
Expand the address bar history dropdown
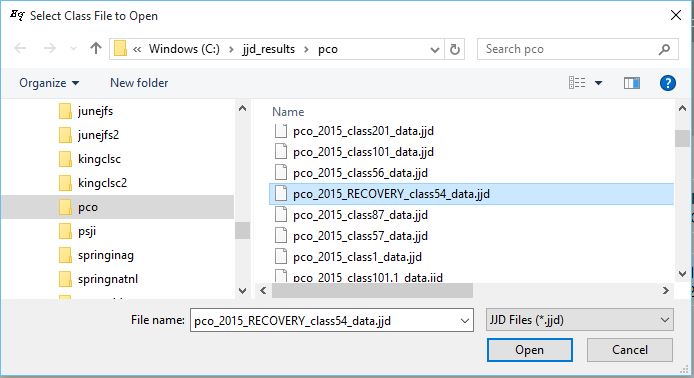click(x=435, y=50)
